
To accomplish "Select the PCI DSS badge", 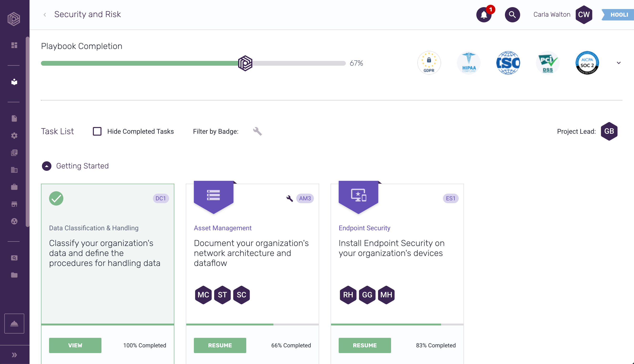I will point(548,63).
